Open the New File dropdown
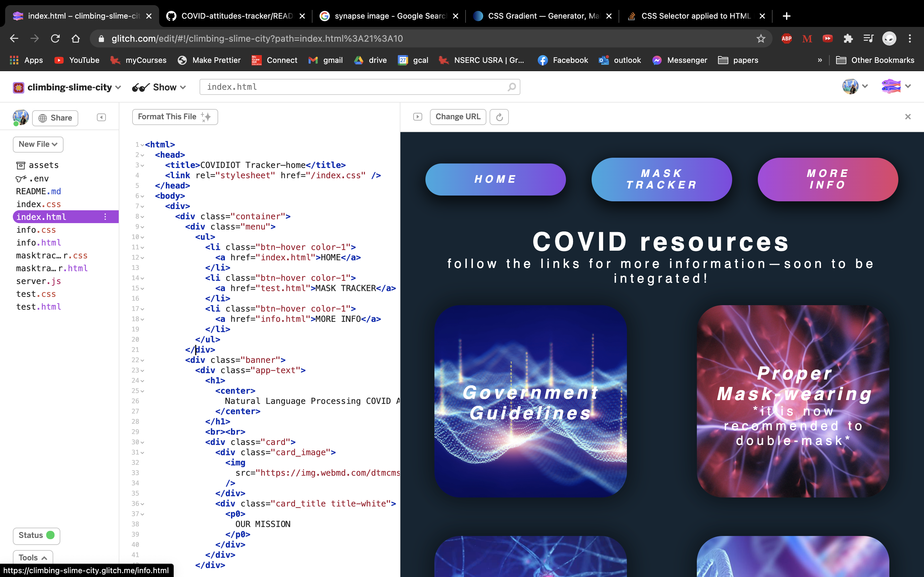Screen dimensions: 924x577 [x=38, y=144]
